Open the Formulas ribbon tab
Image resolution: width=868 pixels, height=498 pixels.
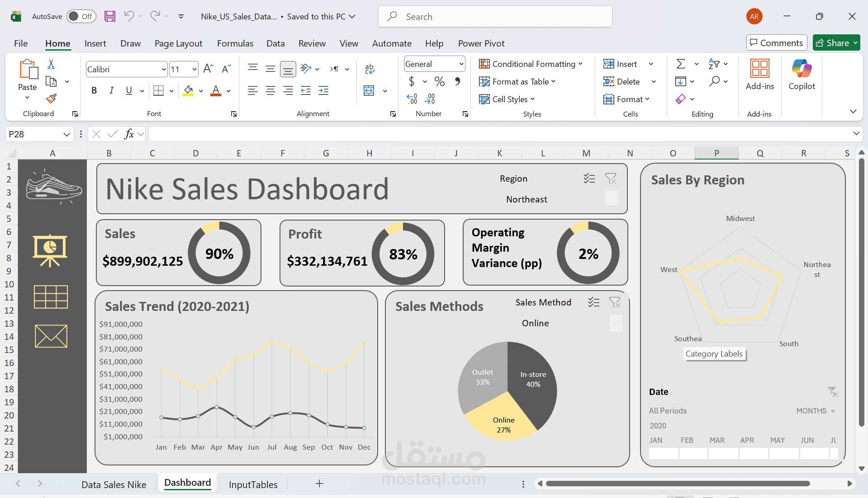coord(235,43)
